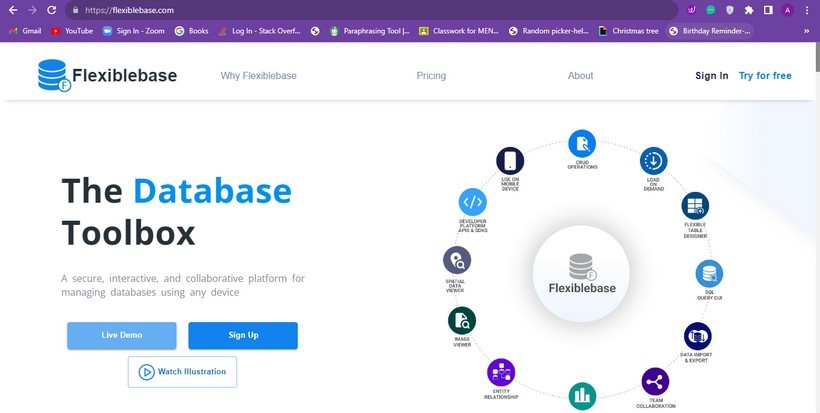Play the Watch Illustration video button
Image resolution: width=820 pixels, height=413 pixels.
coord(183,372)
